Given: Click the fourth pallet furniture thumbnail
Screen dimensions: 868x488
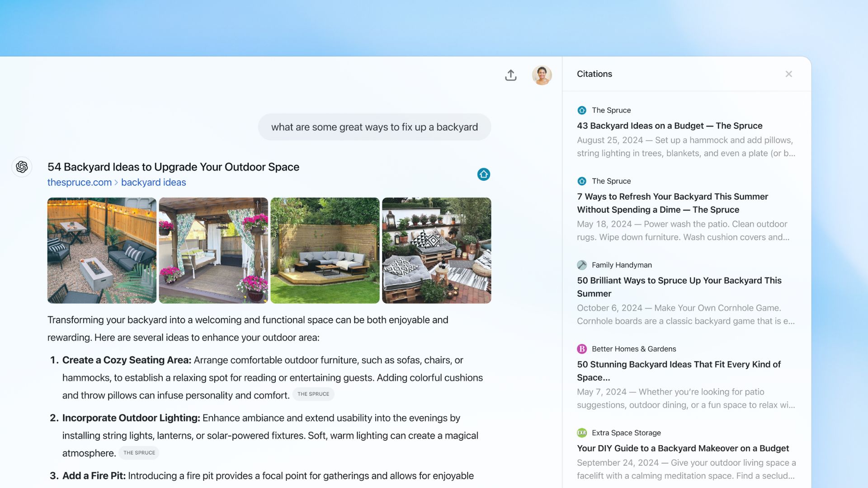Looking at the screenshot, I should [x=436, y=250].
